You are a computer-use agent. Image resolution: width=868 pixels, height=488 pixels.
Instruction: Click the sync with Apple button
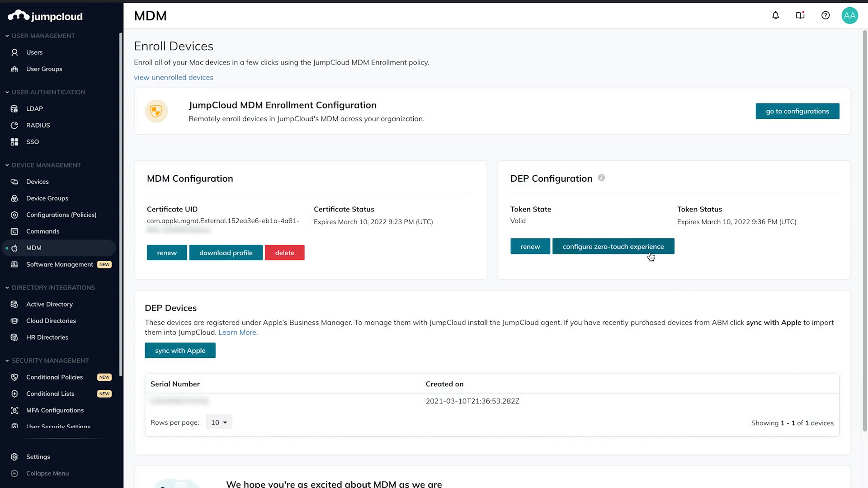point(180,350)
